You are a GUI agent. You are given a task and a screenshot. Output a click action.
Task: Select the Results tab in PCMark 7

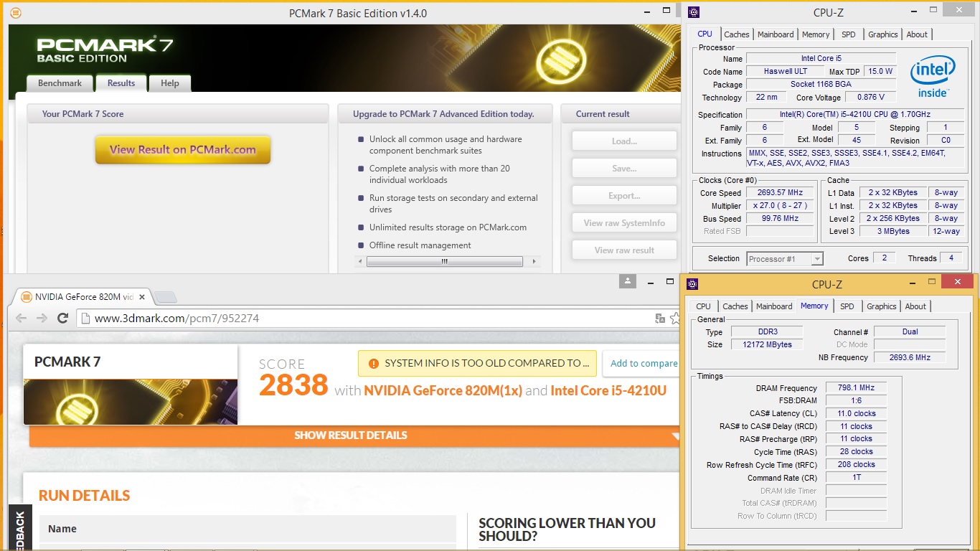(121, 83)
